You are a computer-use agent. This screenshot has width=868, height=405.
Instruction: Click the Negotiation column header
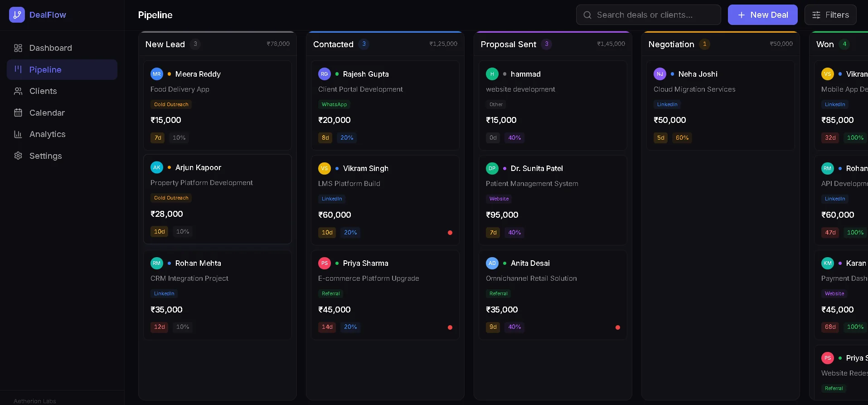pyautogui.click(x=721, y=44)
